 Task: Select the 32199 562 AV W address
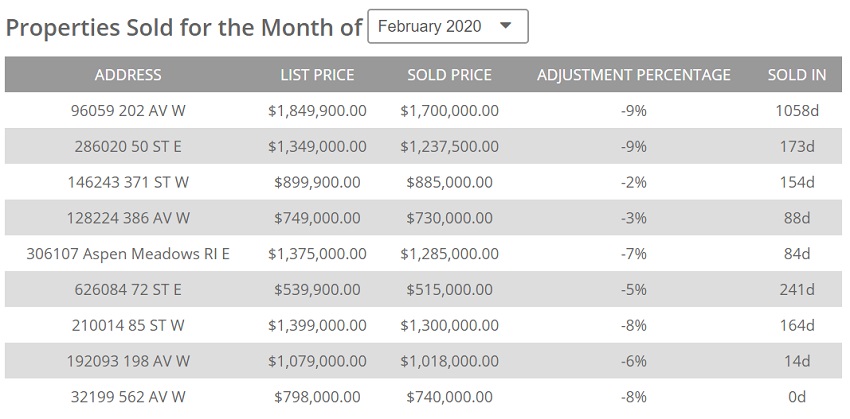[x=128, y=397]
